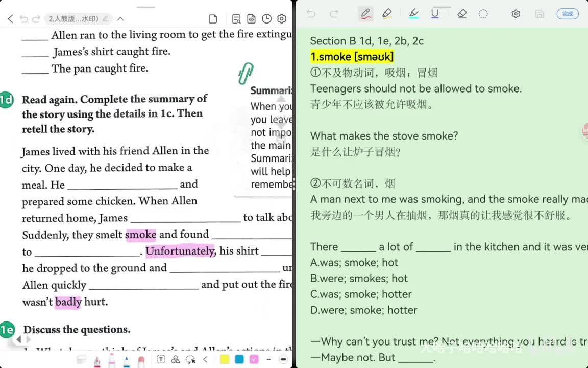
Task: Open document search icon
Action: [x=236, y=19]
